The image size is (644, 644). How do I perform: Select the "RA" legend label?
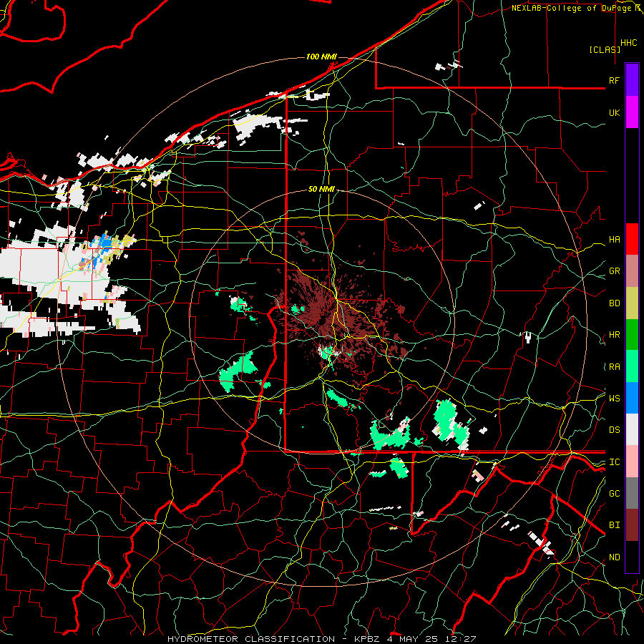(x=614, y=367)
